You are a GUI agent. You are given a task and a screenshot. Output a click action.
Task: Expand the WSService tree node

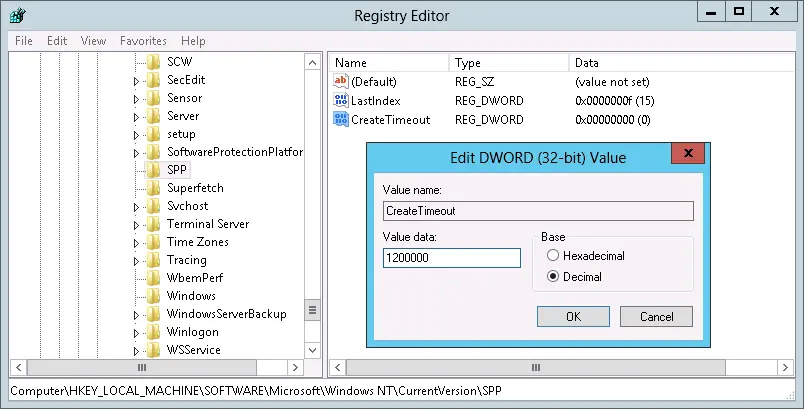[136, 351]
